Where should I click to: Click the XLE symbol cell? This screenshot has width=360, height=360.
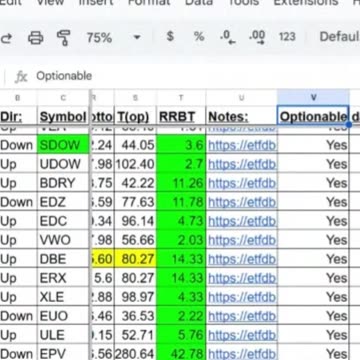pos(63,297)
